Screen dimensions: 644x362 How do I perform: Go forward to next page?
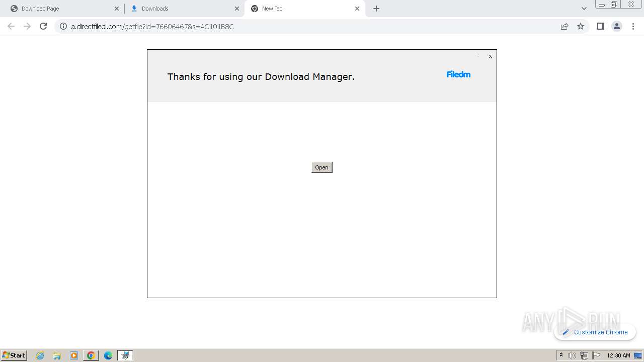coord(27,26)
